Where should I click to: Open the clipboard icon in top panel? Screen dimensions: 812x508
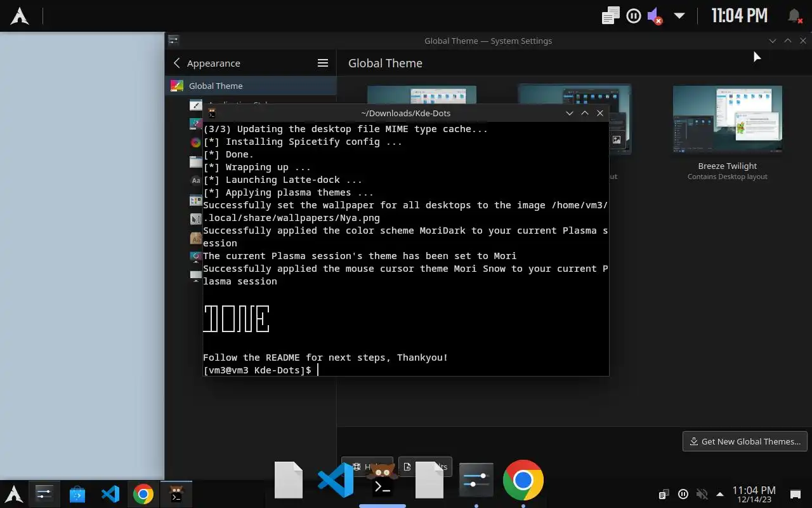(610, 16)
